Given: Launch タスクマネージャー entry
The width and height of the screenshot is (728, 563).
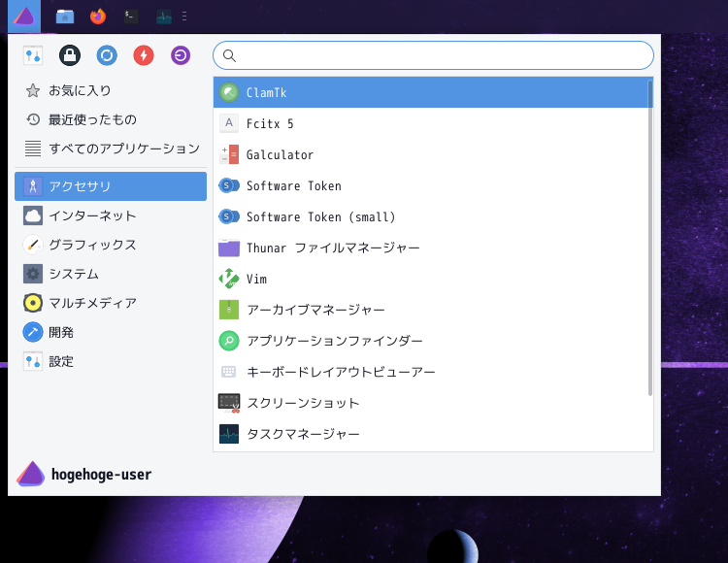Looking at the screenshot, I should (433, 434).
